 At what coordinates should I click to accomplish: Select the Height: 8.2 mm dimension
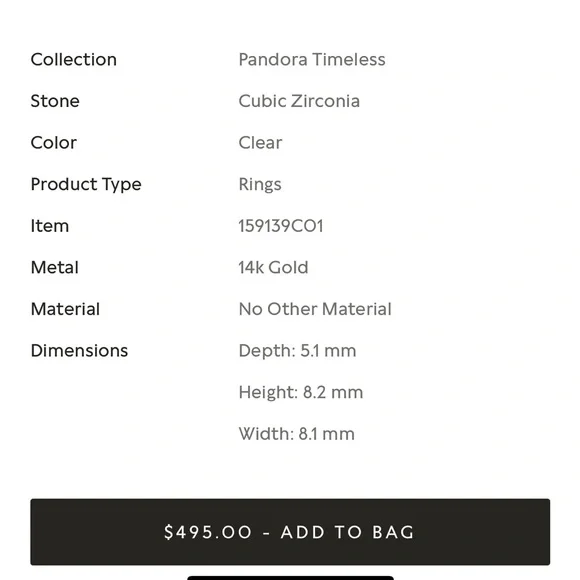point(301,392)
